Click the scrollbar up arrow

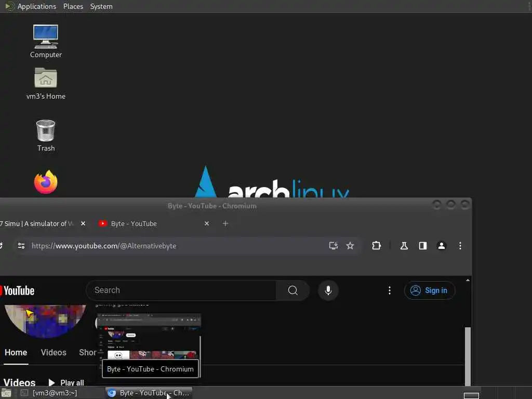(468, 280)
